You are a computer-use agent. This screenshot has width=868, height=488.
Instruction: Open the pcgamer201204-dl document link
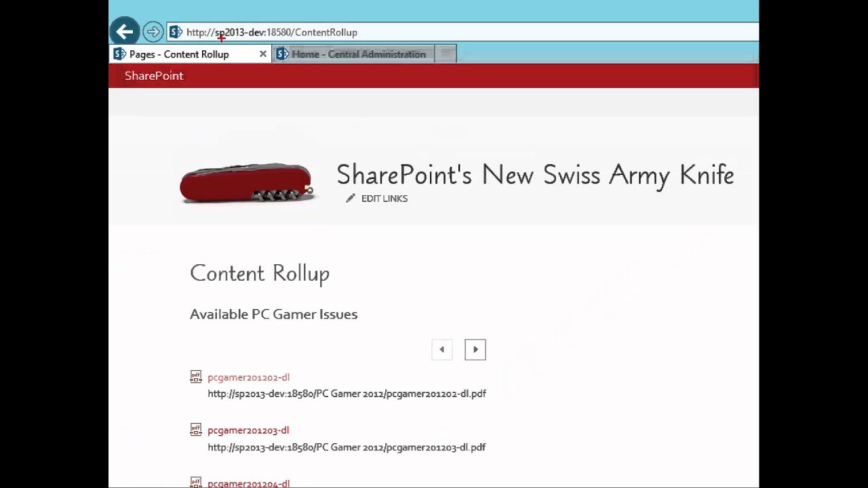(x=248, y=483)
